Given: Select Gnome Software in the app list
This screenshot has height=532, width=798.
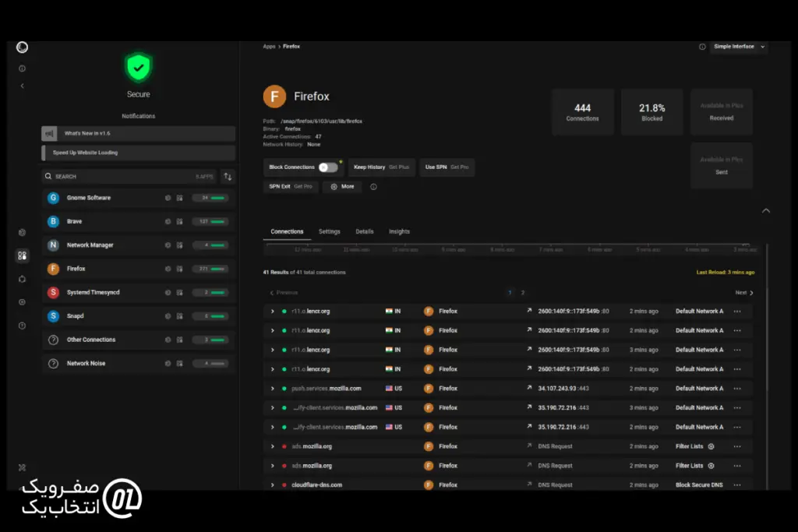Looking at the screenshot, I should (x=138, y=198).
